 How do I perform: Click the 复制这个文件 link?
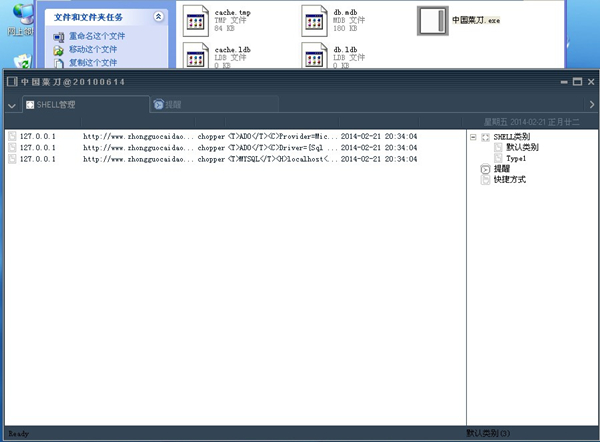(x=92, y=62)
